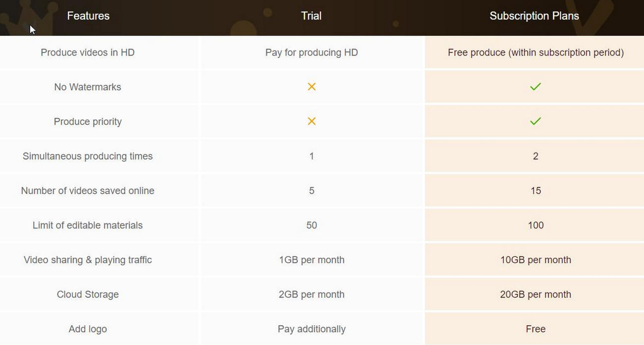
Task: Click "Pay additionally" in Add logo row
Action: (x=312, y=329)
